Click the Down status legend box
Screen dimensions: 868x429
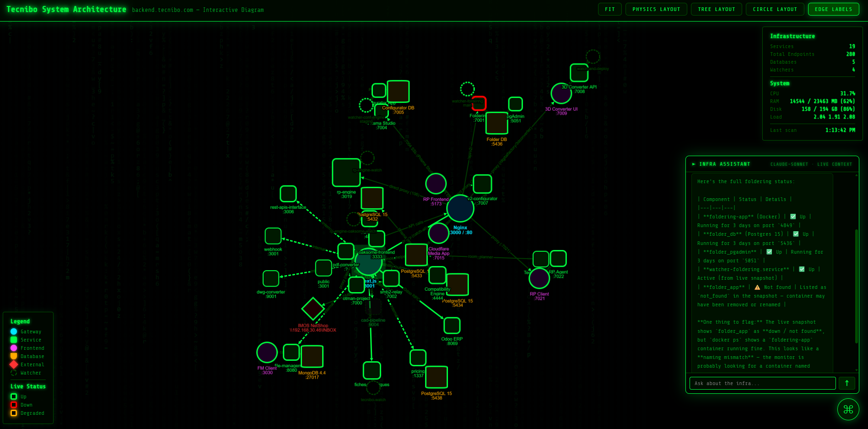[x=14, y=405]
